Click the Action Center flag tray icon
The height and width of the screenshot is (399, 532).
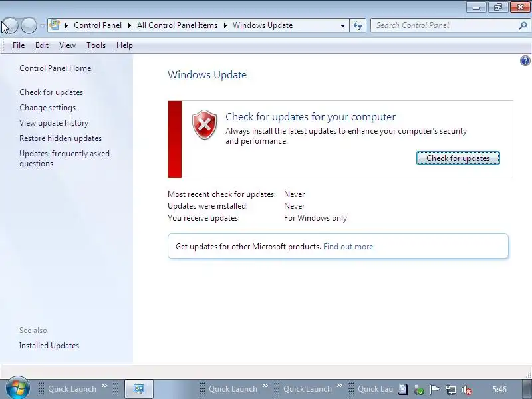(435, 389)
